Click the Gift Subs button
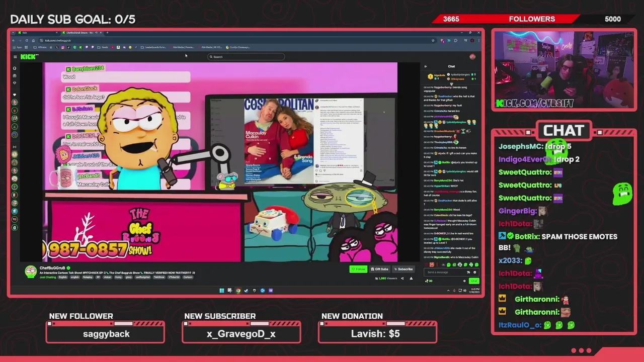The width and height of the screenshot is (644, 362). coord(380,269)
